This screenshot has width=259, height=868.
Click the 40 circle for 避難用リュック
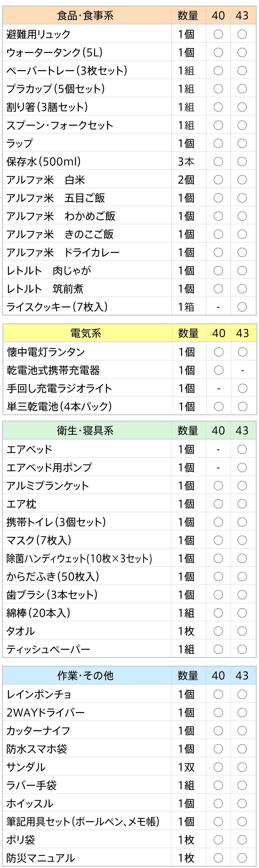[x=218, y=34]
